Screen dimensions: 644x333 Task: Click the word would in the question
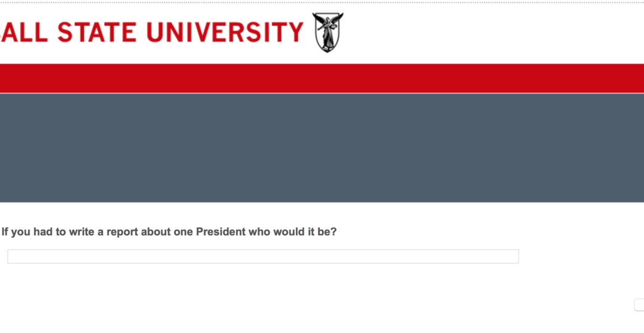point(289,232)
